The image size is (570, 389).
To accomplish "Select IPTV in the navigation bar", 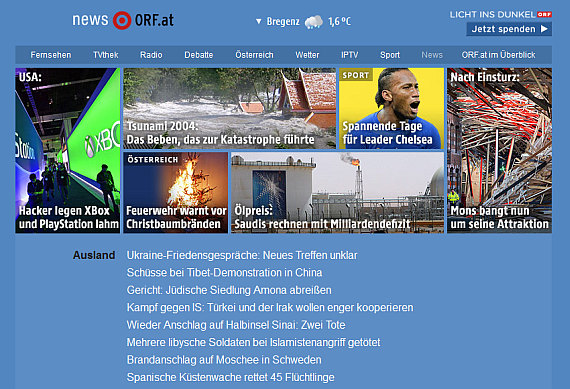I will (350, 55).
